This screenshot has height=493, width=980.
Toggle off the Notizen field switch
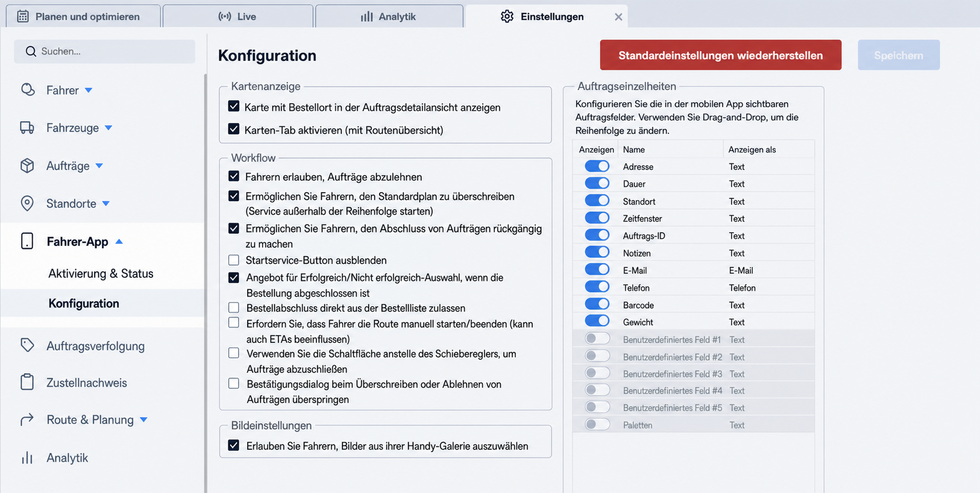597,253
